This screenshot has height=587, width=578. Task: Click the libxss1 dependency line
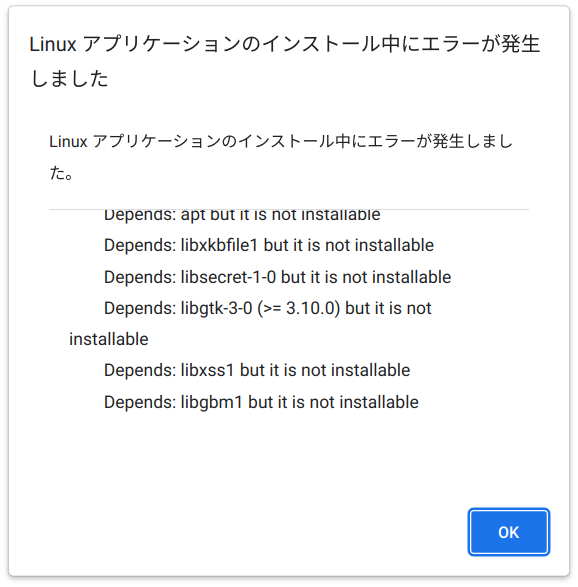pos(257,370)
